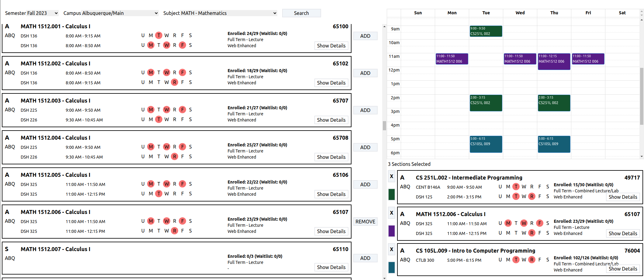The height and width of the screenshot is (280, 644).
Task: Click the purple color swatch for MATH 1512.006
Action: pyautogui.click(x=391, y=231)
